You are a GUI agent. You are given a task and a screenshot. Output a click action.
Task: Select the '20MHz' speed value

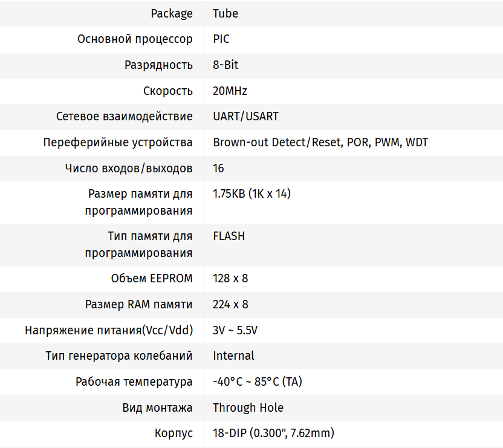(x=230, y=91)
